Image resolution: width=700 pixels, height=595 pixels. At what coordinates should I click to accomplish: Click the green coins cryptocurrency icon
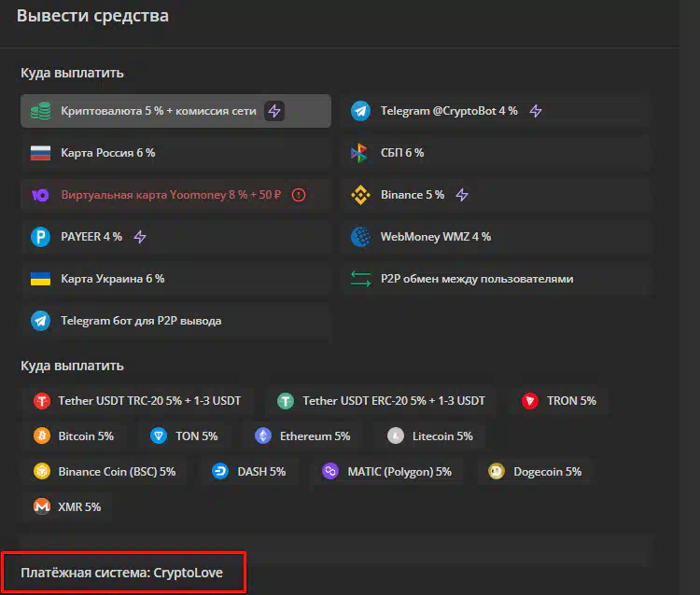point(41,111)
